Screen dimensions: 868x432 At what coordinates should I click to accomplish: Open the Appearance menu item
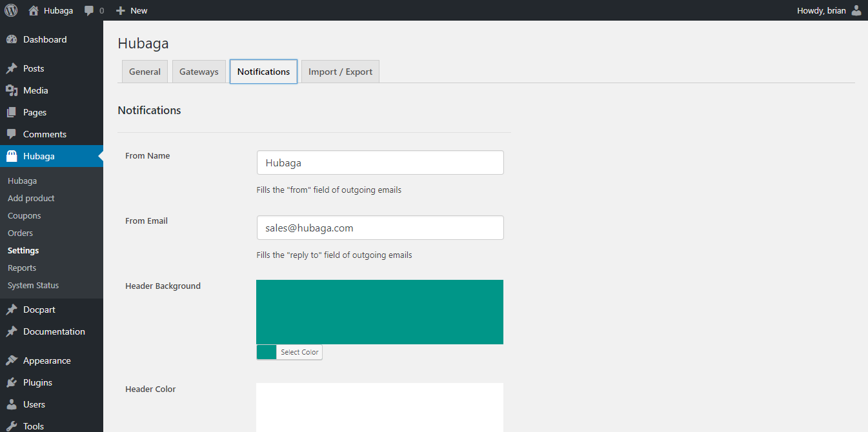(x=52, y=360)
